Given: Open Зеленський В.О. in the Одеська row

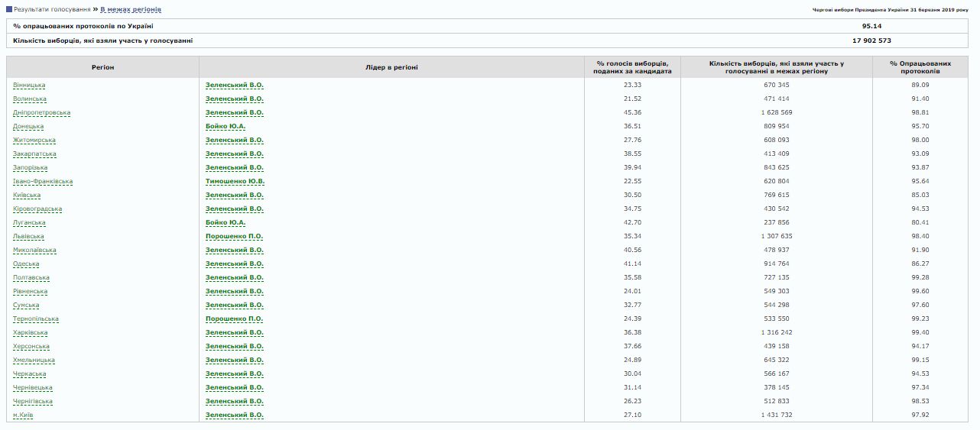Looking at the screenshot, I should (234, 263).
